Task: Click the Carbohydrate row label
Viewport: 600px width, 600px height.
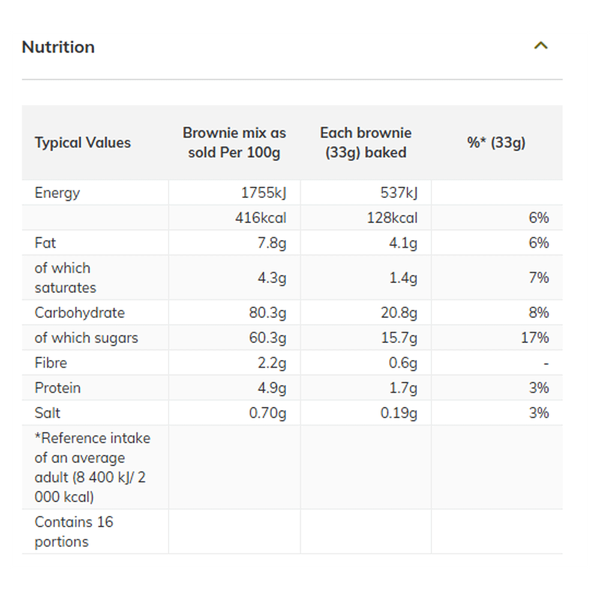Action: tap(78, 313)
